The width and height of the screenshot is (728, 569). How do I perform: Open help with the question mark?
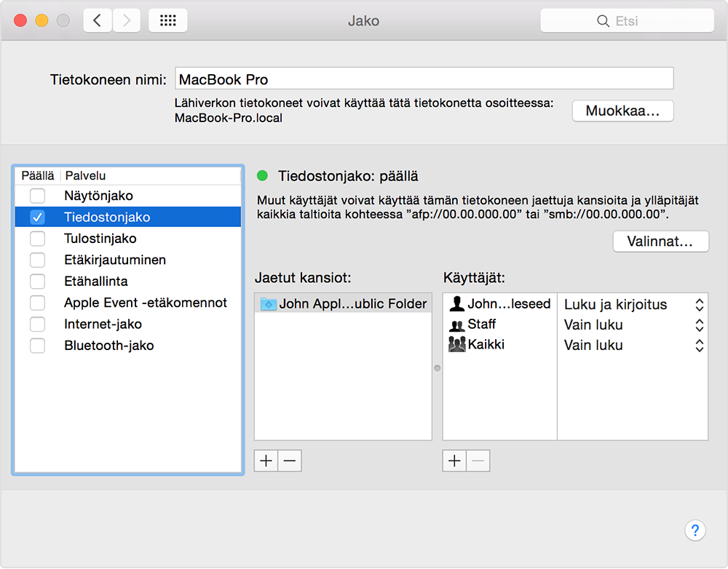(695, 530)
